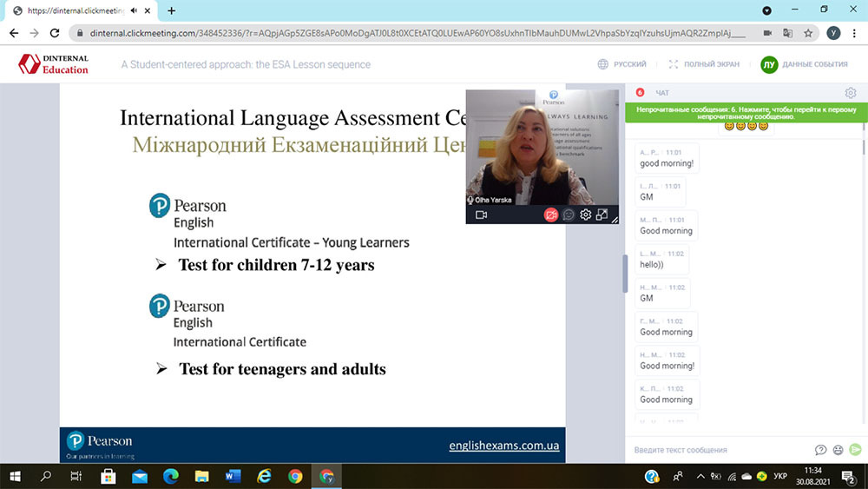Open the ЧАТ tab header
Image resolution: width=868 pixels, height=489 pixels.
(x=662, y=93)
